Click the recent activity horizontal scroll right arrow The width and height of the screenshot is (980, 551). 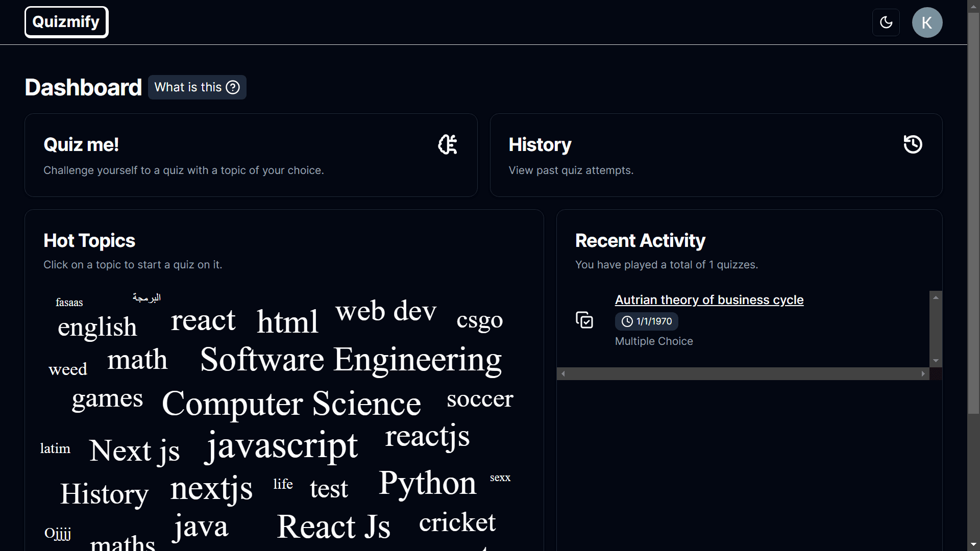pyautogui.click(x=923, y=374)
